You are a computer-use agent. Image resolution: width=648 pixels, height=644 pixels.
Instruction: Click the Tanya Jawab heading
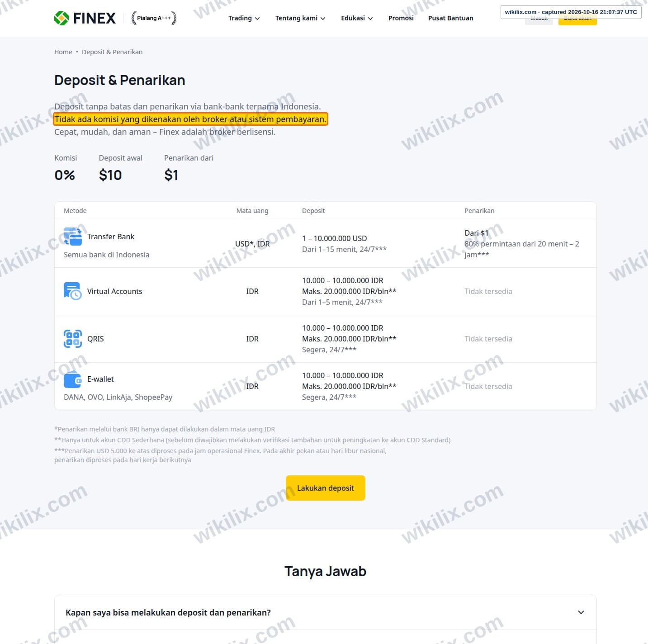[x=326, y=571]
